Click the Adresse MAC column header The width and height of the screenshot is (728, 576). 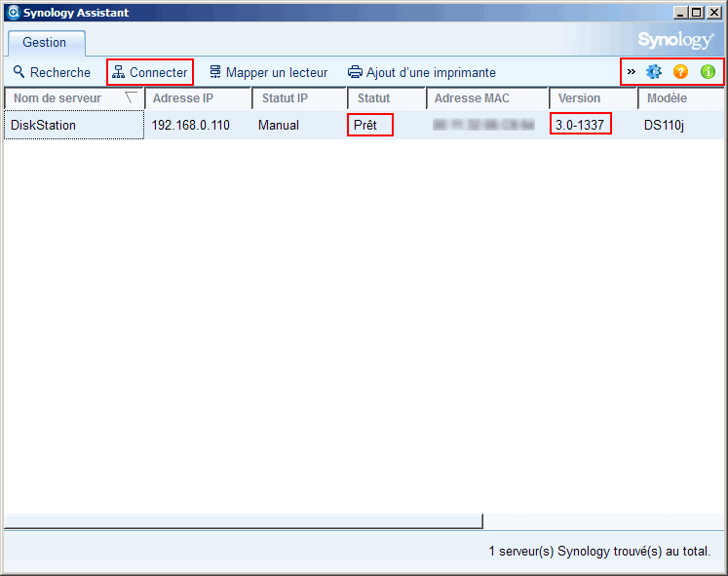[x=487, y=98]
